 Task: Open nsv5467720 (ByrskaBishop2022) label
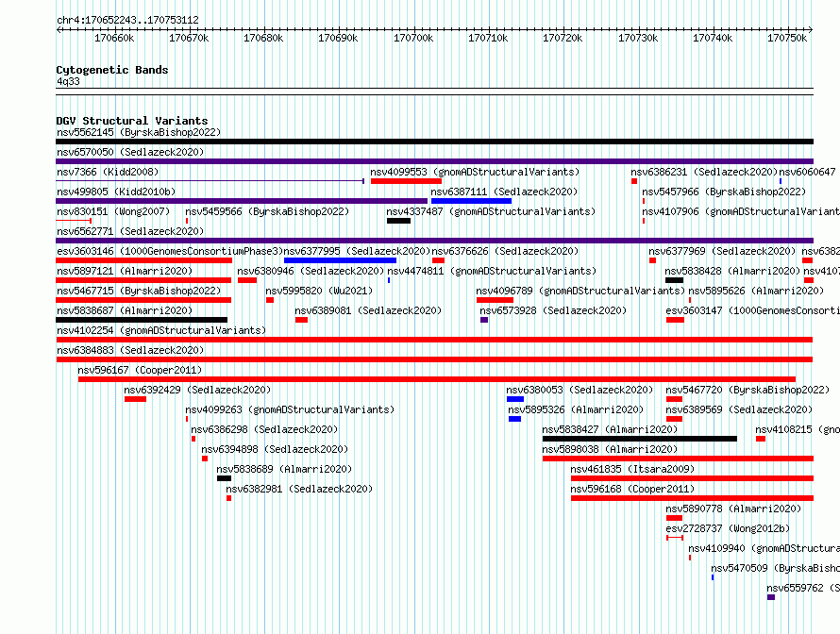tap(748, 390)
